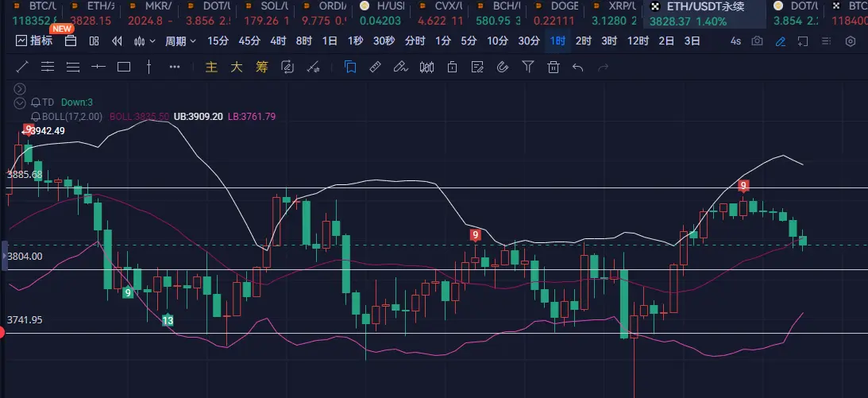
Task: Expand the top collapsed indicator chevron
Action: pyautogui.click(x=20, y=88)
